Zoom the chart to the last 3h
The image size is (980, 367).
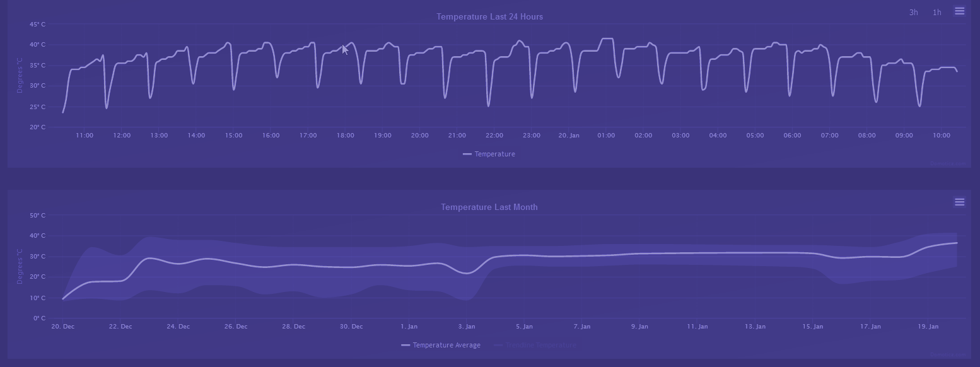pos(913,13)
